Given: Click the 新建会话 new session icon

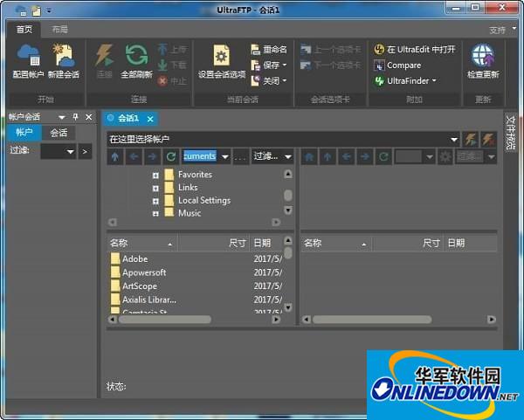Looking at the screenshot, I should (x=63, y=61).
